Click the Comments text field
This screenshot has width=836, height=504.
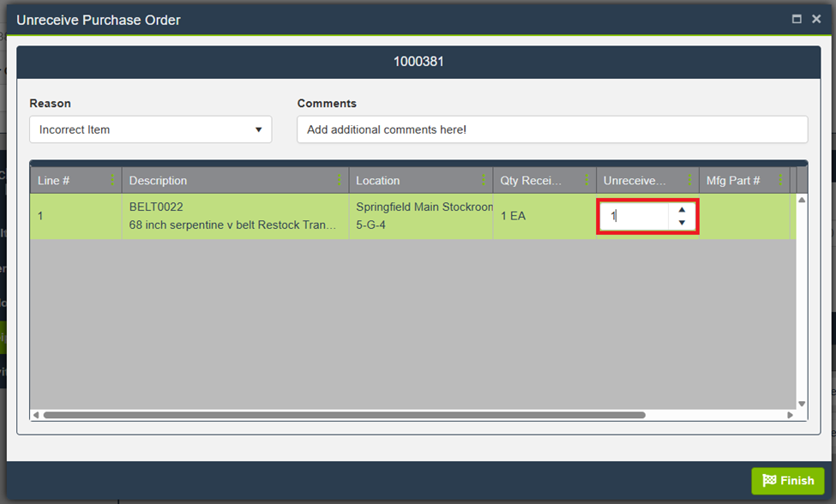tap(552, 130)
